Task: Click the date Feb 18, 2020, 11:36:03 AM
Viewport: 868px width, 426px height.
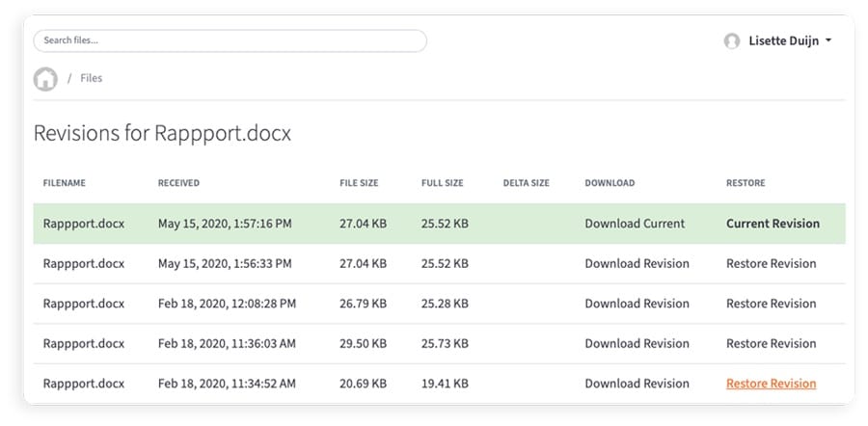Action: [227, 343]
